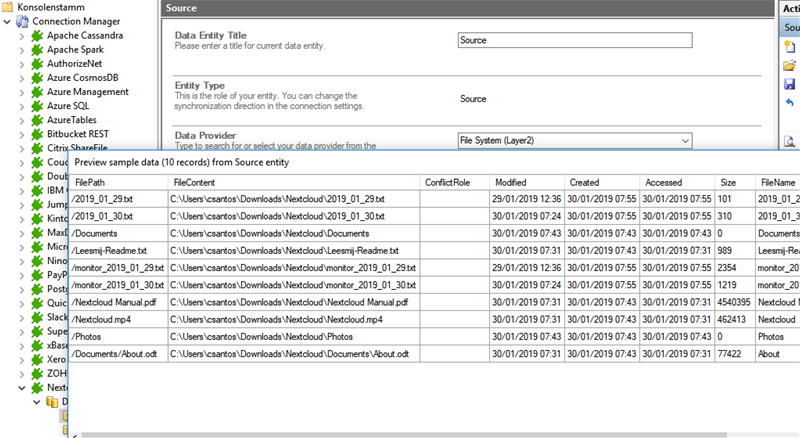Screen dimensions: 800x438
Task: Click the blue undo arrow icon
Action: click(789, 103)
